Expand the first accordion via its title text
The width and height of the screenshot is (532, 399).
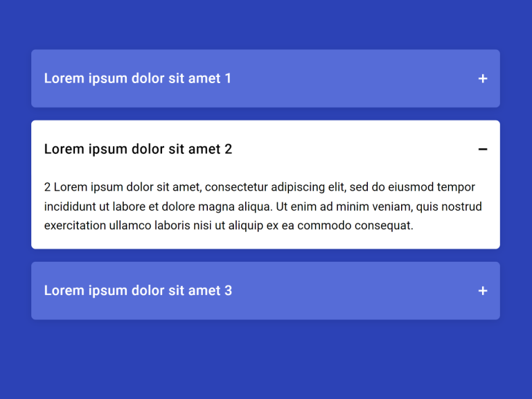[x=137, y=79]
